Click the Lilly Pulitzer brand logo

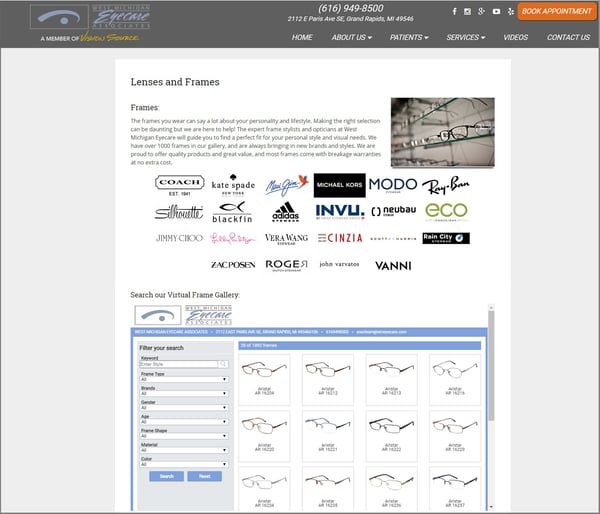(233, 238)
